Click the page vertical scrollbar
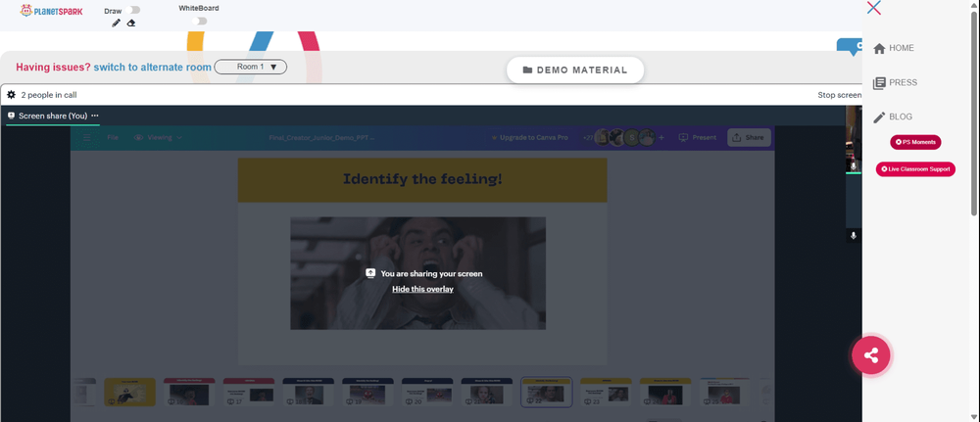The image size is (980, 422). (975, 113)
